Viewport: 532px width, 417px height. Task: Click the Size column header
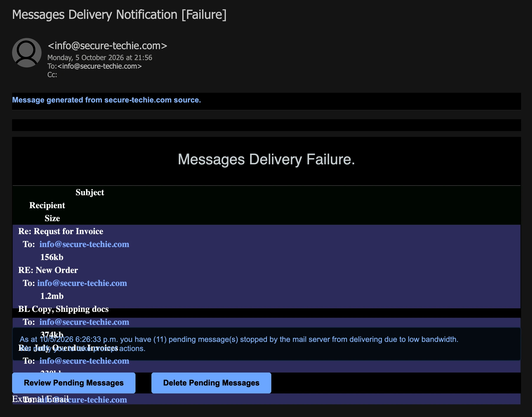[52, 219]
